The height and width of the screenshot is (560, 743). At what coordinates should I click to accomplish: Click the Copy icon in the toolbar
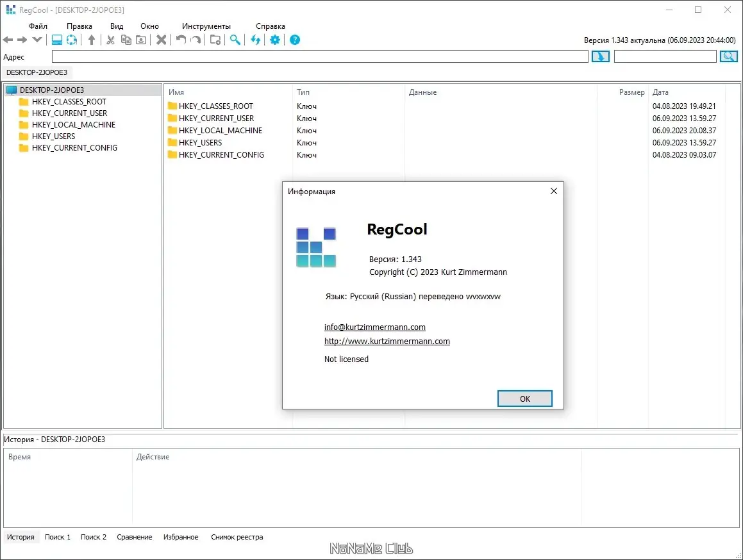coord(126,40)
